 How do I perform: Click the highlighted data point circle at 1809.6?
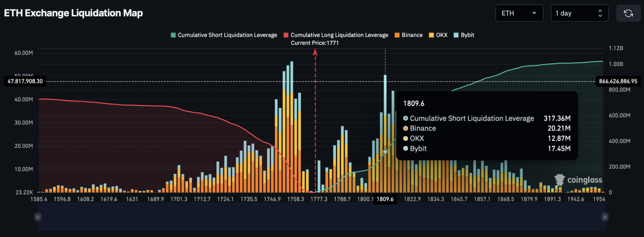(x=385, y=152)
